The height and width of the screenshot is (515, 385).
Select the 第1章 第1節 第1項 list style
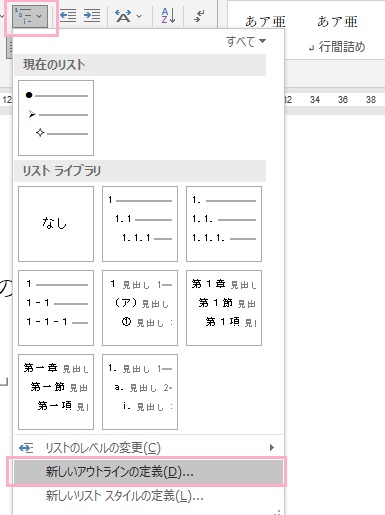tap(224, 308)
